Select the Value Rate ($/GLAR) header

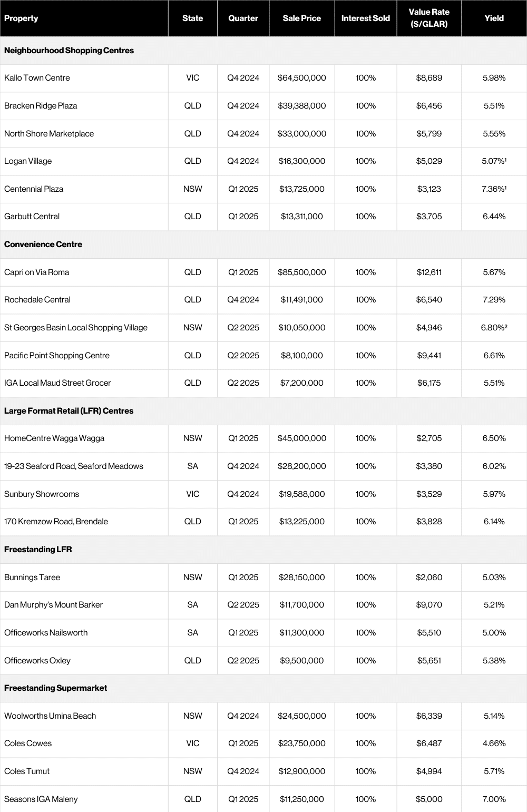point(429,18)
